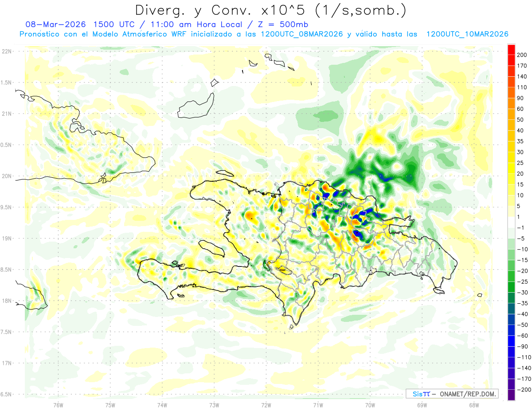532x411 pixels.
Task: Click the '19N' latitude label
Action: point(6,239)
